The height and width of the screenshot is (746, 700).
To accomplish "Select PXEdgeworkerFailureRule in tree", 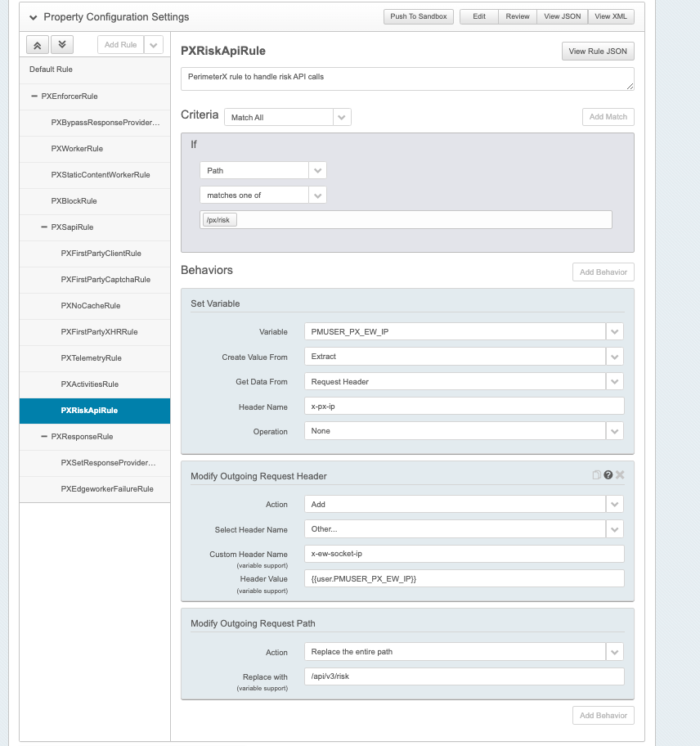I will (95, 488).
